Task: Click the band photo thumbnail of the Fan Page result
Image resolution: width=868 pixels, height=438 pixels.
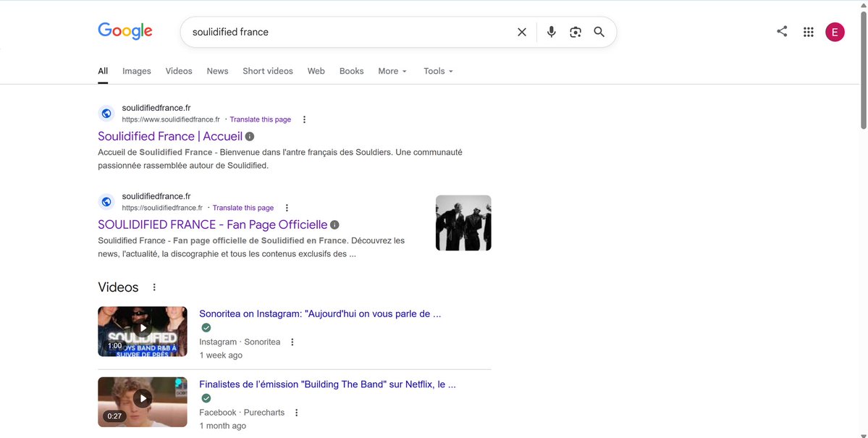Action: tap(463, 222)
